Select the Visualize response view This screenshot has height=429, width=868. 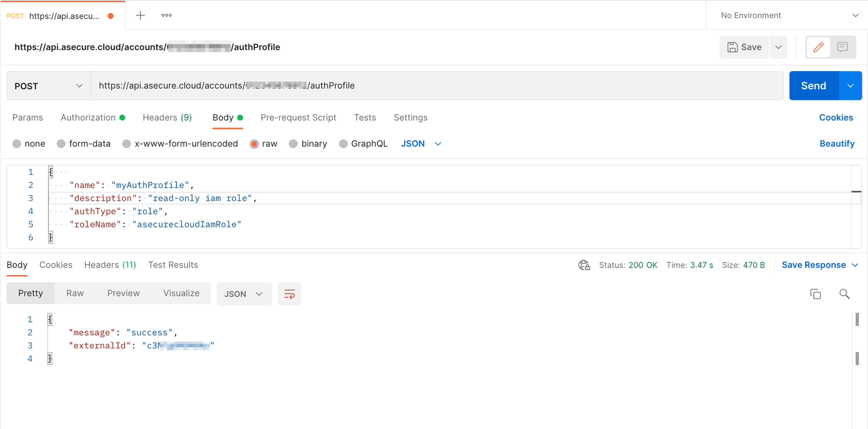click(x=181, y=294)
